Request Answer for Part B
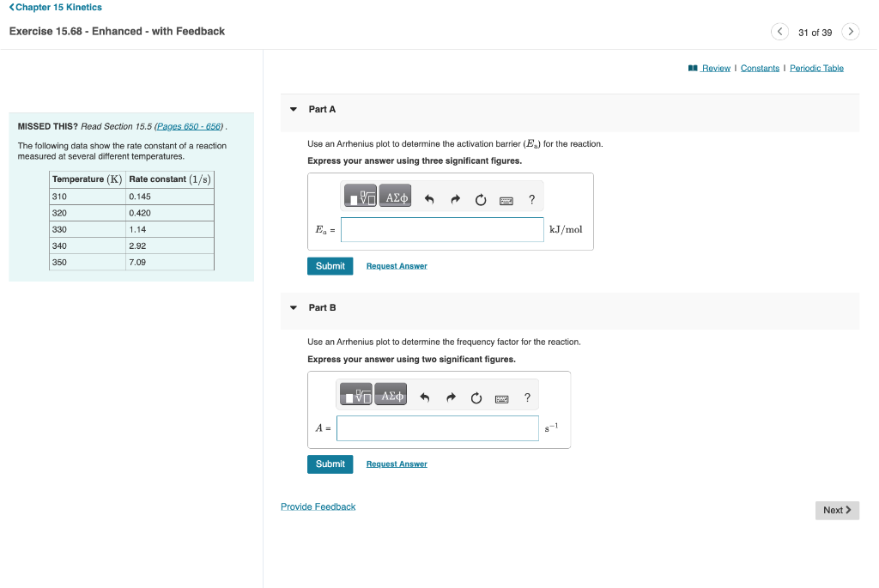879x588 pixels. pos(397,464)
